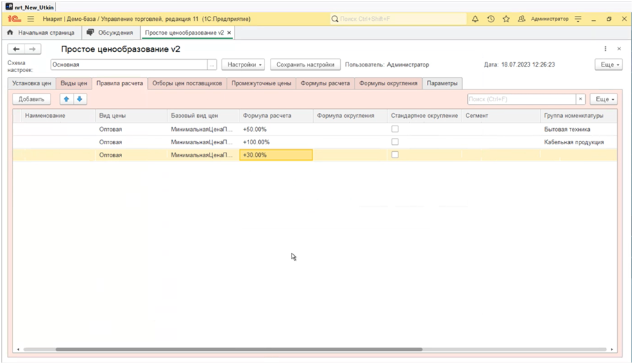Click Сохранить настройки button
The height and width of the screenshot is (364, 633).
pos(305,64)
